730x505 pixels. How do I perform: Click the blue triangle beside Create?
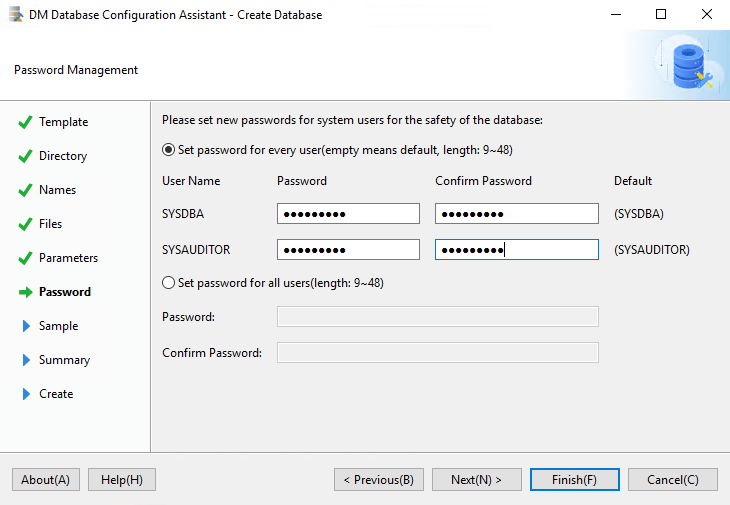pyautogui.click(x=26, y=394)
